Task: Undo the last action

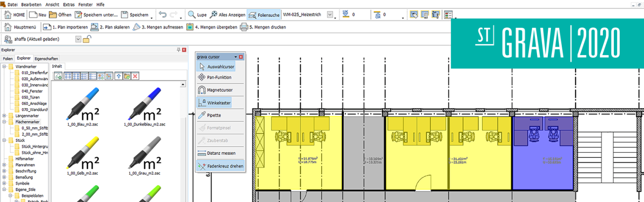Action: tap(161, 15)
